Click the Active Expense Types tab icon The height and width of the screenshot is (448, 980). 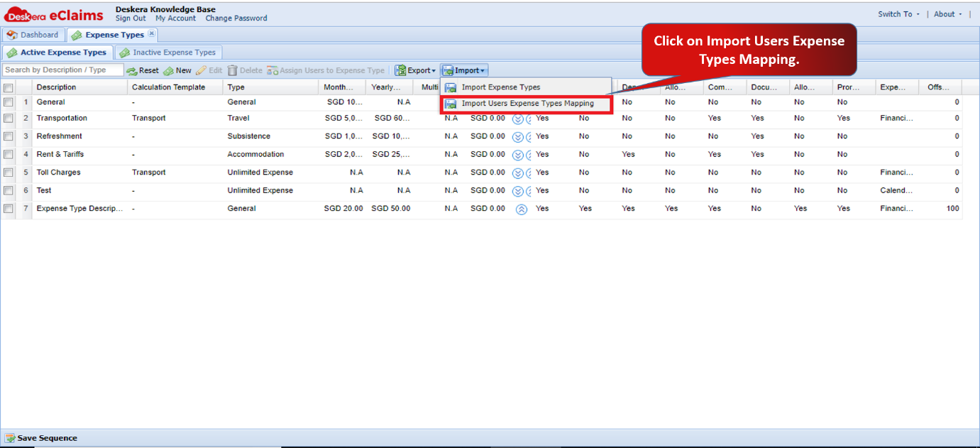pos(12,53)
